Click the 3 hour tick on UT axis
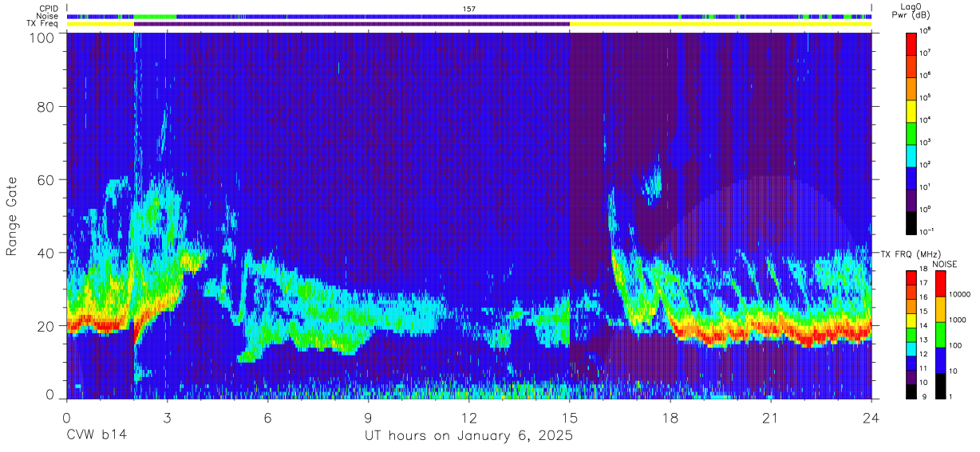The image size is (980, 452). pos(167,417)
